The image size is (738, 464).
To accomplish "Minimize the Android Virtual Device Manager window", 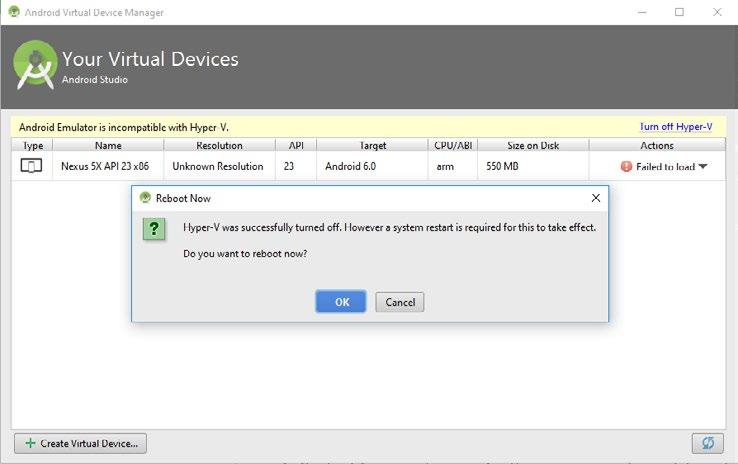I will pos(642,12).
